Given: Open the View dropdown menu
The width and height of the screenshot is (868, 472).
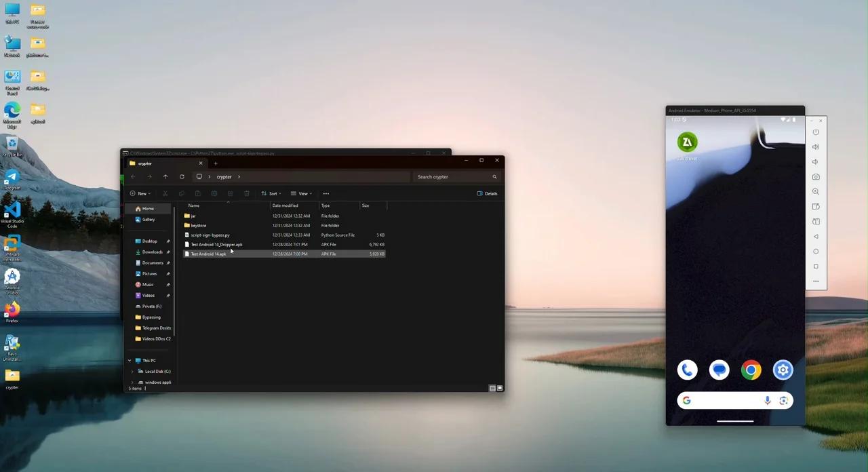Looking at the screenshot, I should pyautogui.click(x=301, y=193).
